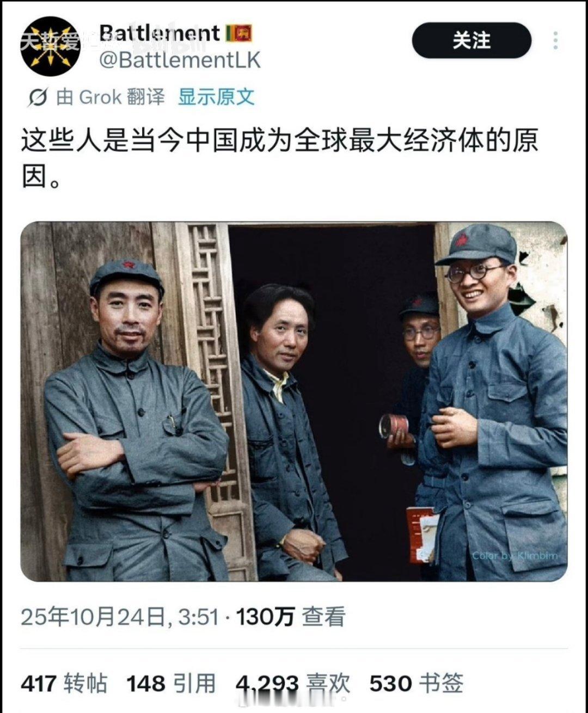This screenshot has width=588, height=713.
Task: Tap the Sri Lanka flag emoji
Action: [238, 34]
